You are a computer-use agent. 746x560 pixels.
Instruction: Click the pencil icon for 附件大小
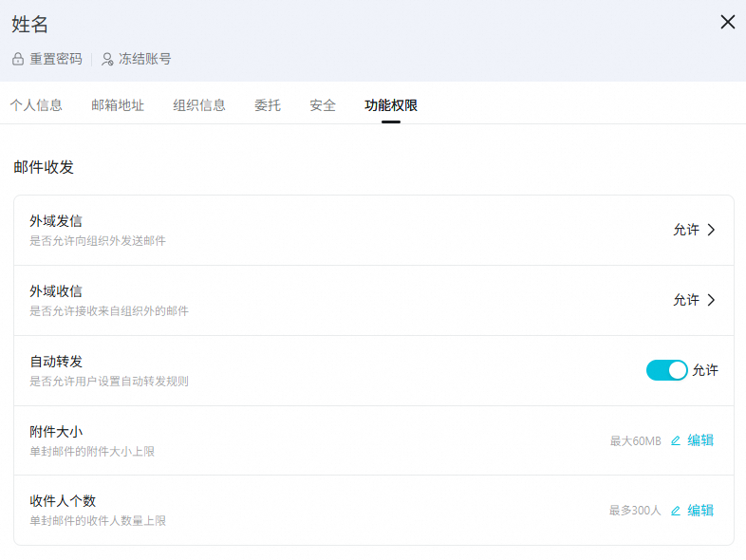(676, 440)
